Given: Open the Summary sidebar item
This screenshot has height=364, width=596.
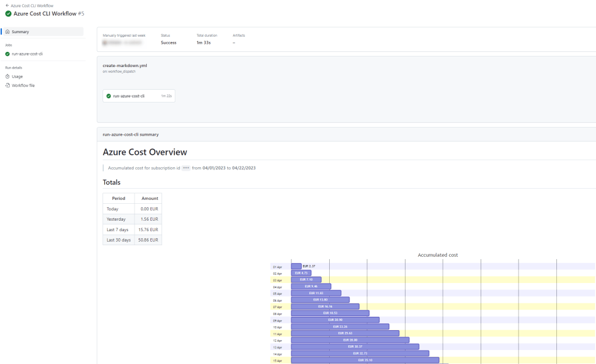Looking at the screenshot, I should 20,32.
